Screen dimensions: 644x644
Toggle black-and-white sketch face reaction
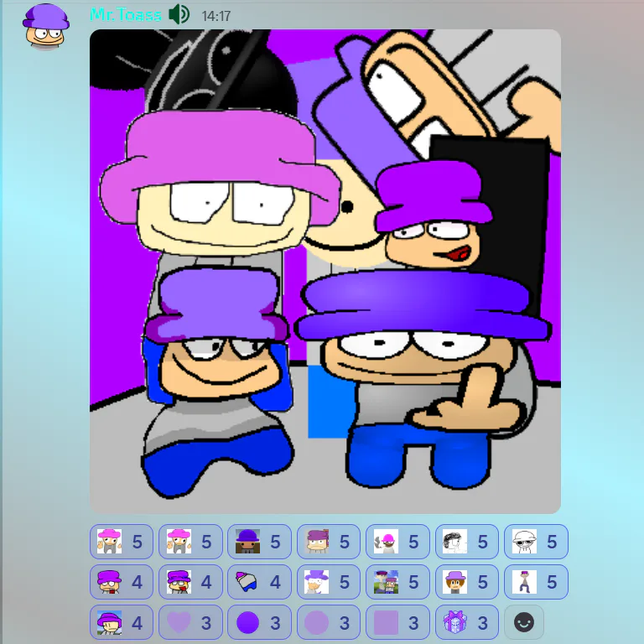coord(467,542)
